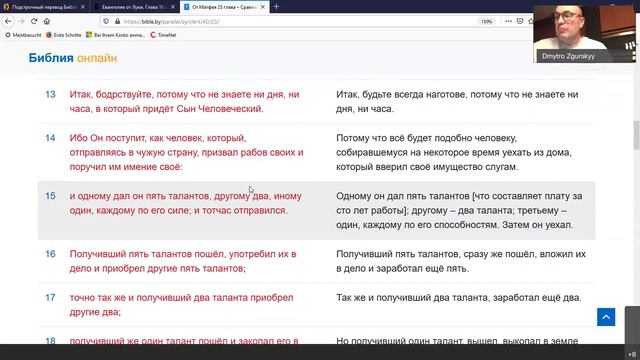Click right-column text 'Итак, будьте всегда наготове'
Image resolution: width=640 pixels, height=360 pixels.
tap(402, 94)
